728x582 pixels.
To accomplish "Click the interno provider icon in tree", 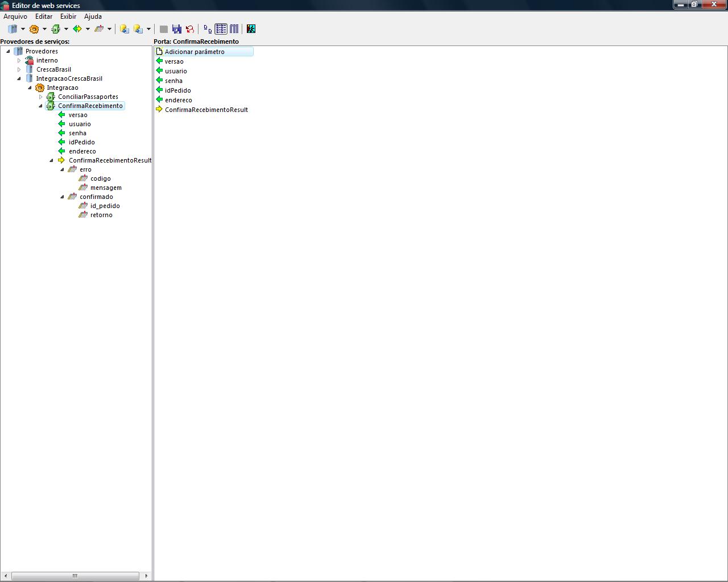I will tap(30, 60).
